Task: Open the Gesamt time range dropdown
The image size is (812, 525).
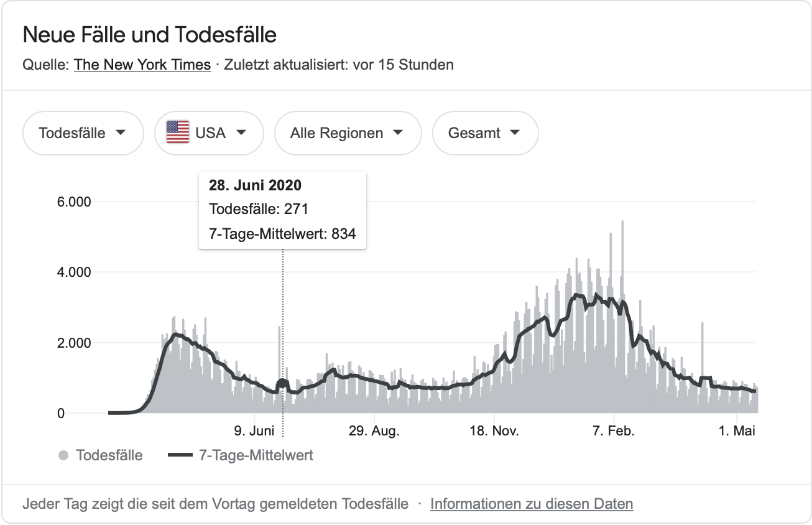Action: [485, 133]
